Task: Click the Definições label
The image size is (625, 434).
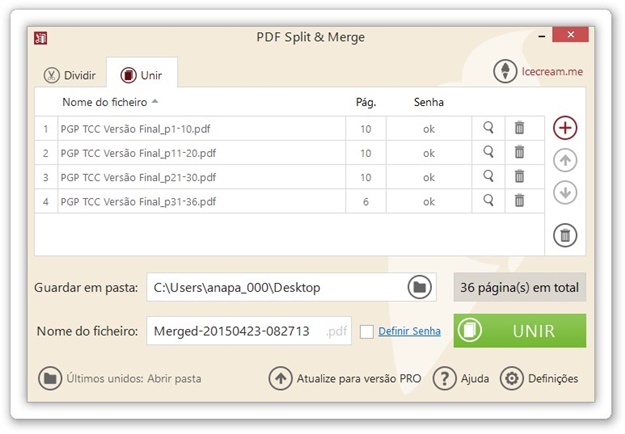Action: click(x=553, y=378)
